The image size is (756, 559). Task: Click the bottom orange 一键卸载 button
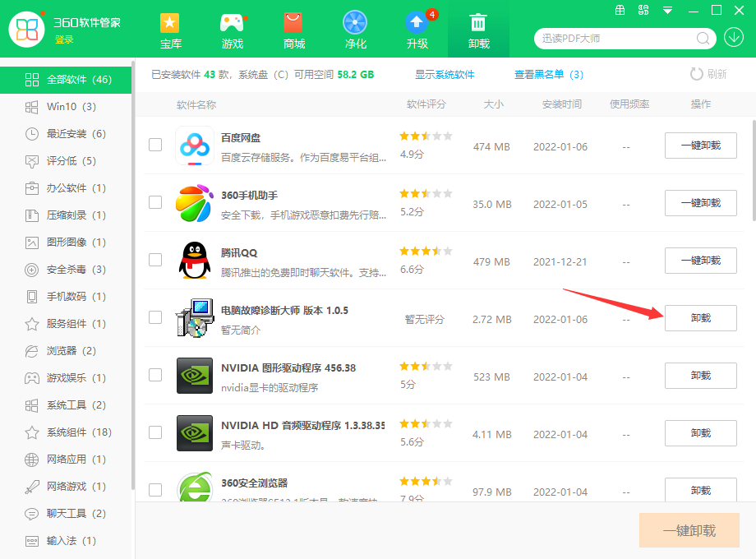689,530
